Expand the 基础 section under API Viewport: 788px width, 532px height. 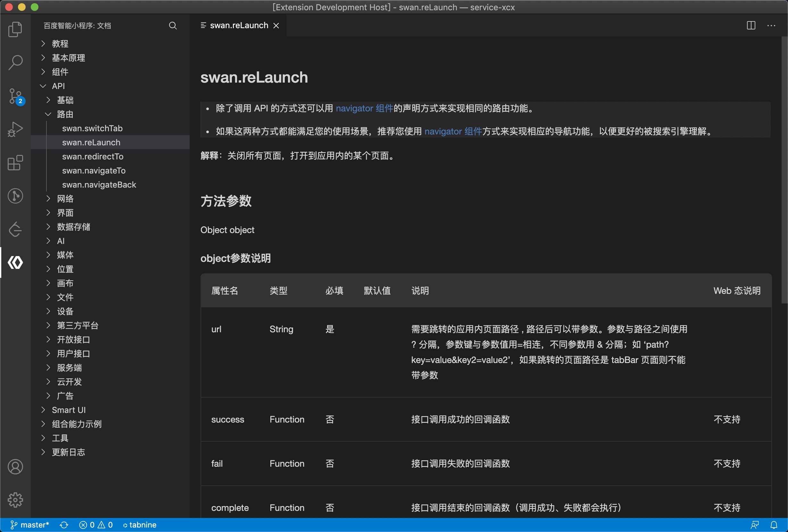tap(110, 100)
